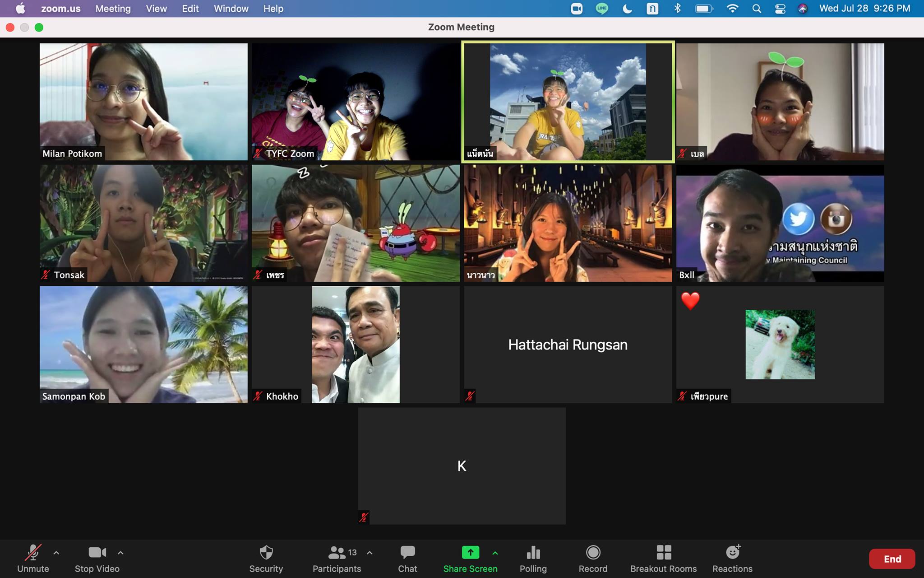The height and width of the screenshot is (578, 924).
Task: Open the Reactions smiley menu
Action: (x=732, y=553)
